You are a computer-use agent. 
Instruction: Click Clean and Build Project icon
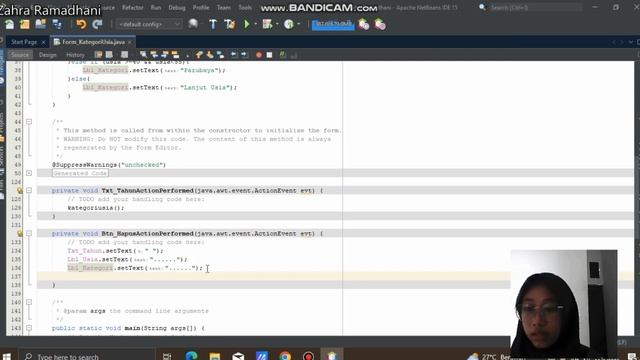click(230, 24)
